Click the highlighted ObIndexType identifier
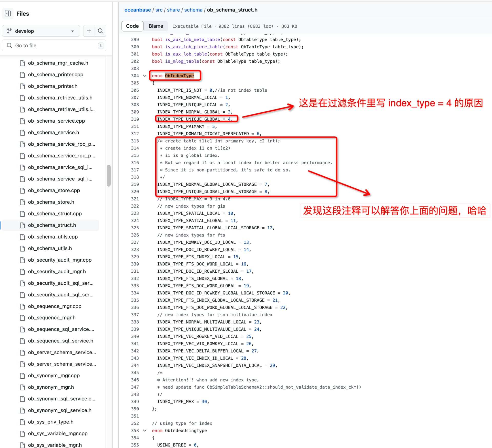Viewport: 492px width, 448px height. (179, 76)
